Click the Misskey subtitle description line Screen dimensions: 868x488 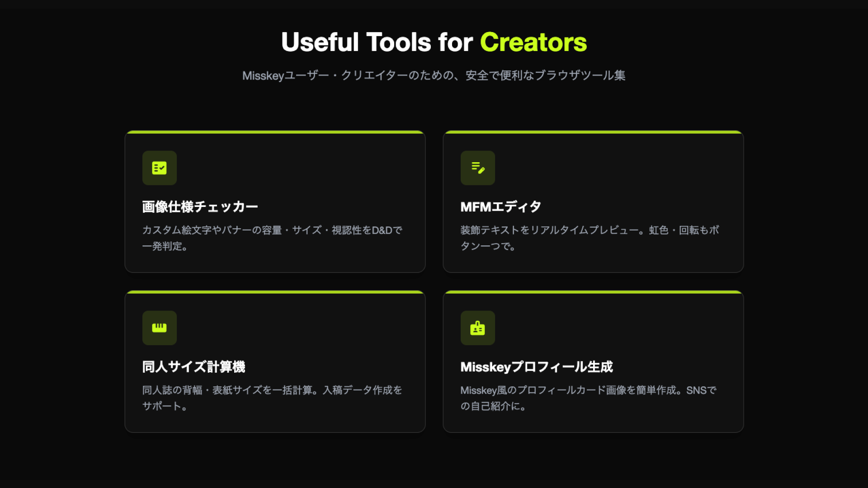pos(434,75)
